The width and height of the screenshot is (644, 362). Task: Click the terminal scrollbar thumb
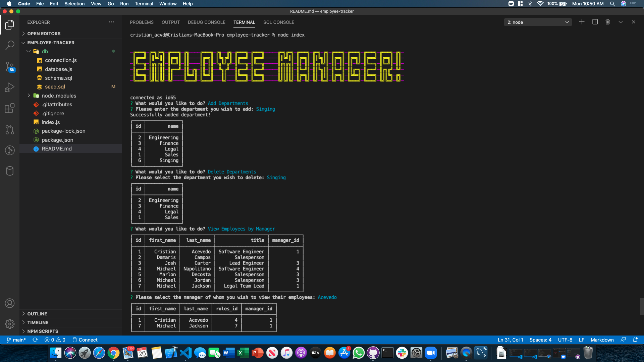[x=642, y=306]
